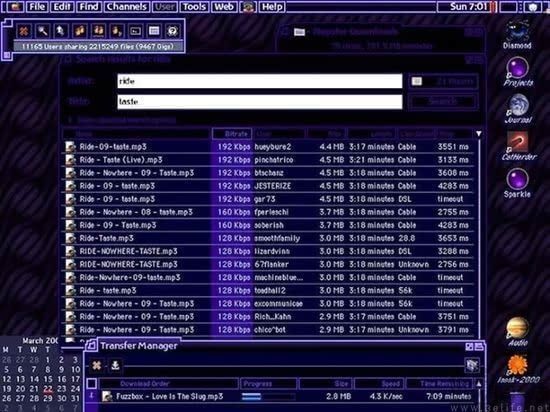Screen dimensions: 550x412
Task: Click the console window toolbar icon
Action: point(135,31)
